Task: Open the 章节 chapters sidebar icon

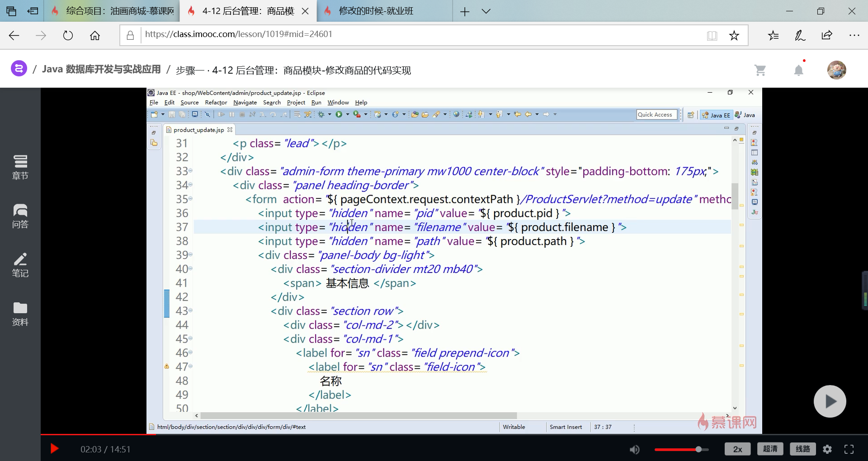Action: 20,167
